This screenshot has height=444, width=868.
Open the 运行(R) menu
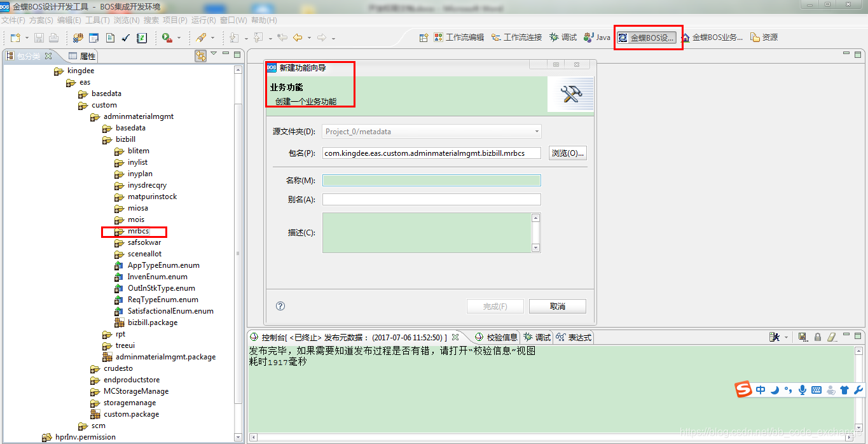(x=203, y=20)
